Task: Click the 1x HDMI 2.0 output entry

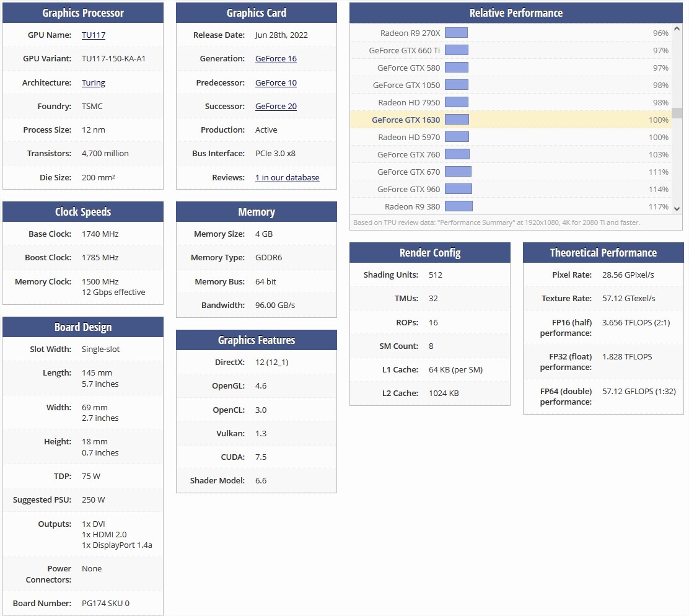Action: pyautogui.click(x=104, y=535)
